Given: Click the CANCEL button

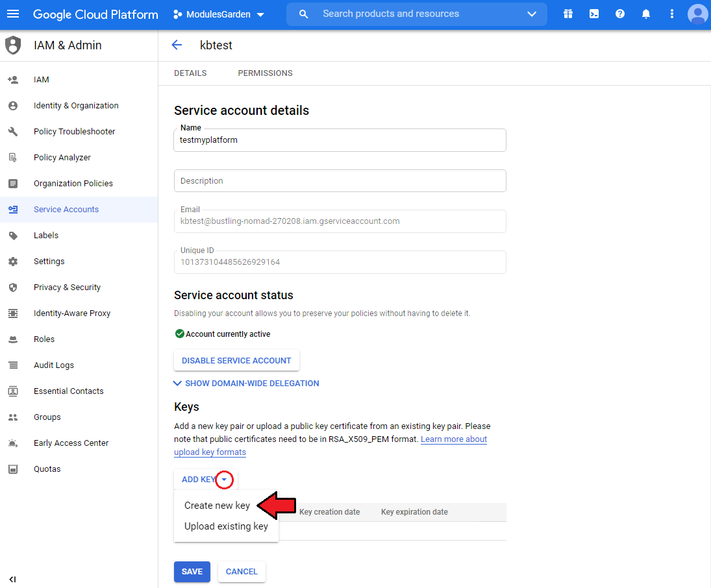Looking at the screenshot, I should [242, 572].
